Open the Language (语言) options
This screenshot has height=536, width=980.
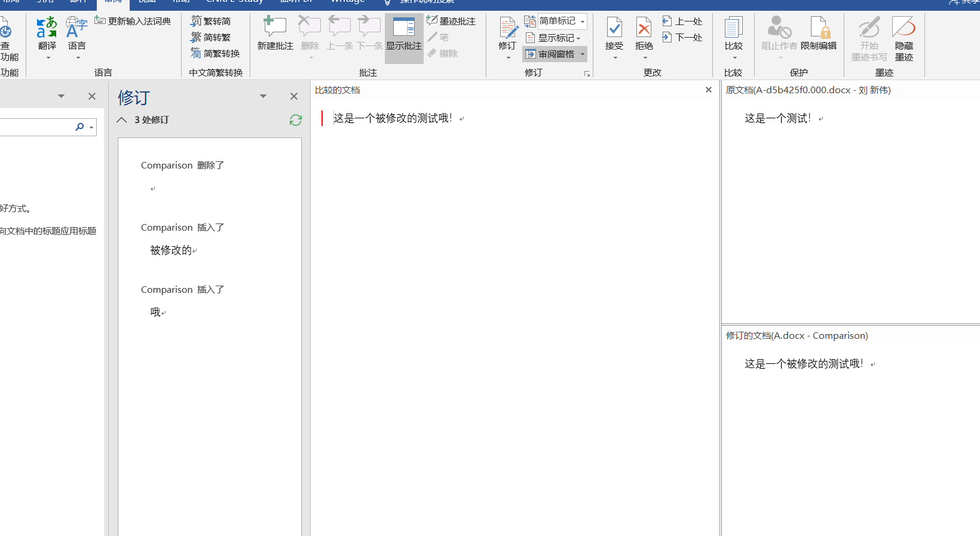point(76,33)
